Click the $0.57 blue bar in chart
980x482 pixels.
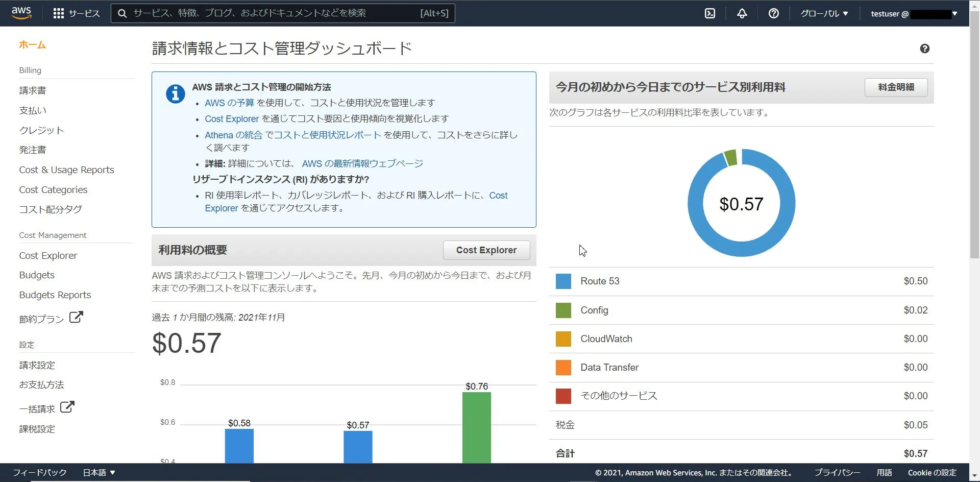[358, 447]
